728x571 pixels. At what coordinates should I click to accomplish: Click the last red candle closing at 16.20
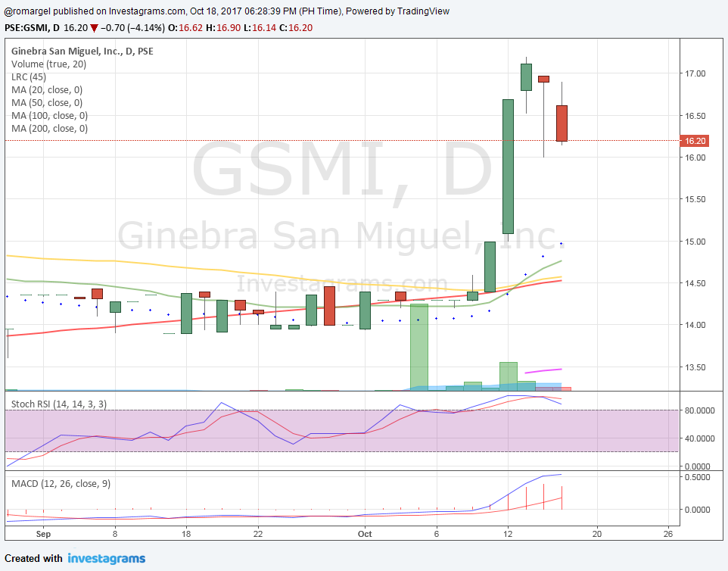(562, 123)
